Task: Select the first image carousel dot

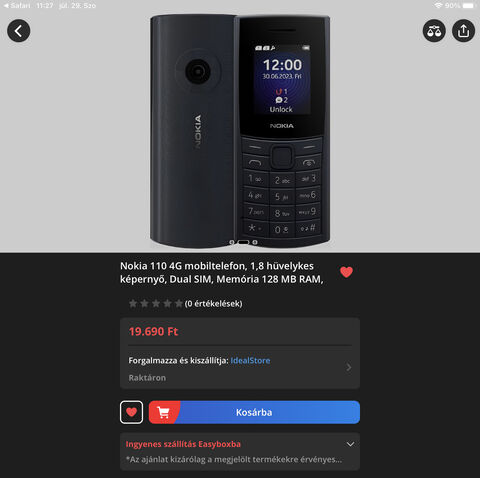Action: tap(232, 242)
